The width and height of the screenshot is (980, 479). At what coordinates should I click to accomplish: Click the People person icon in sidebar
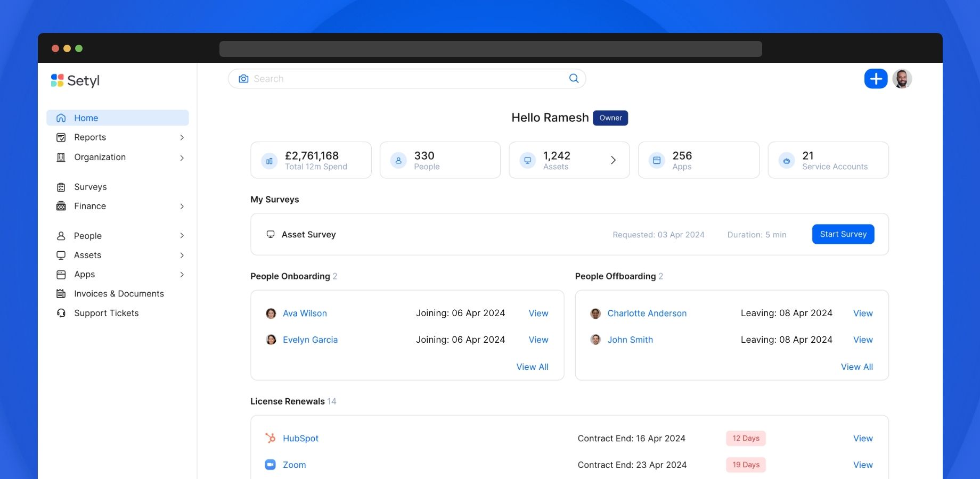[x=61, y=236]
